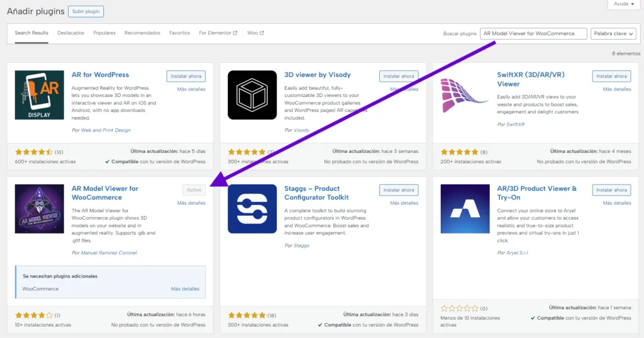
Task: Open Más detalles for AR/3D Product Viewer
Action: [617, 203]
